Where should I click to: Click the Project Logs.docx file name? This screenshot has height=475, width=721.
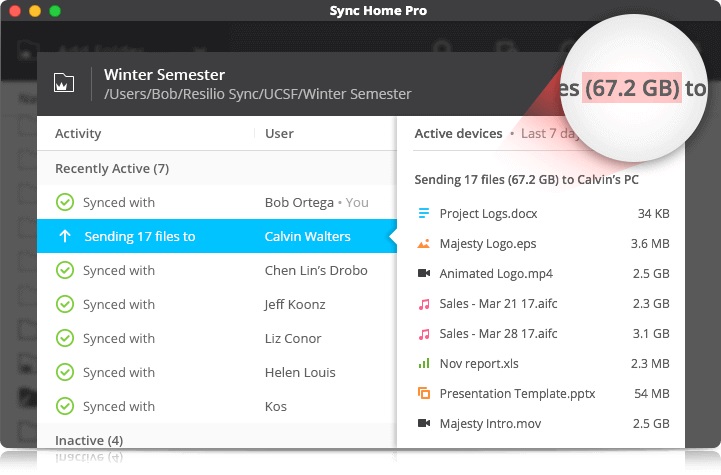coord(488,213)
